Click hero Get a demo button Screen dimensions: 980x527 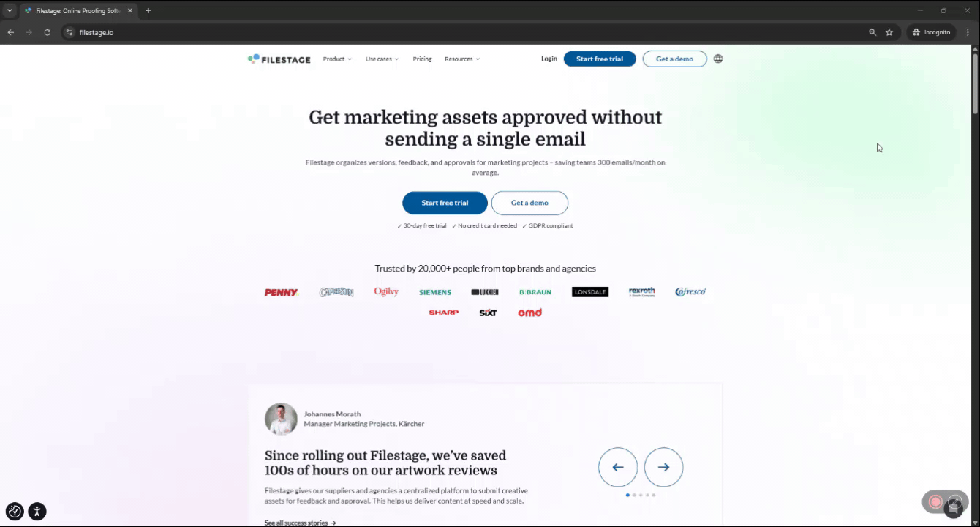click(529, 203)
